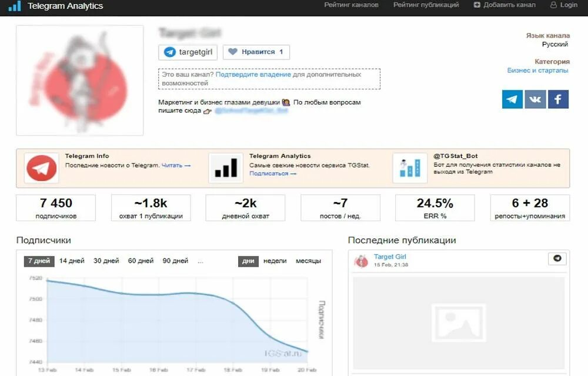
Task: Click the Telegram icon in the targetgirl button
Action: 170,52
